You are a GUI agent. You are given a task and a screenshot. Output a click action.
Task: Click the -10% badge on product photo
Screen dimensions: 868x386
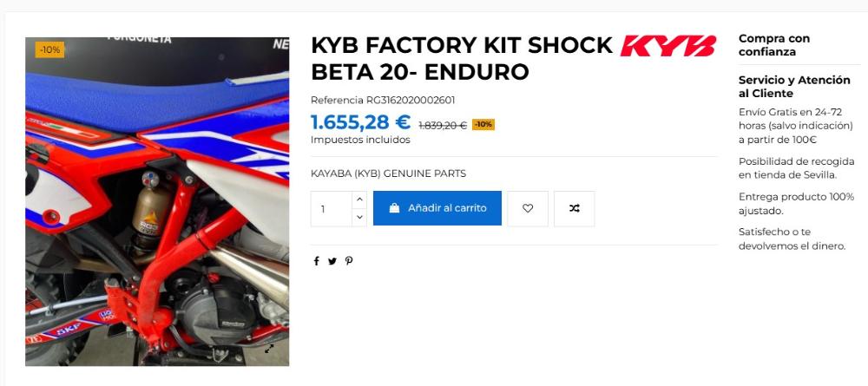coord(49,49)
